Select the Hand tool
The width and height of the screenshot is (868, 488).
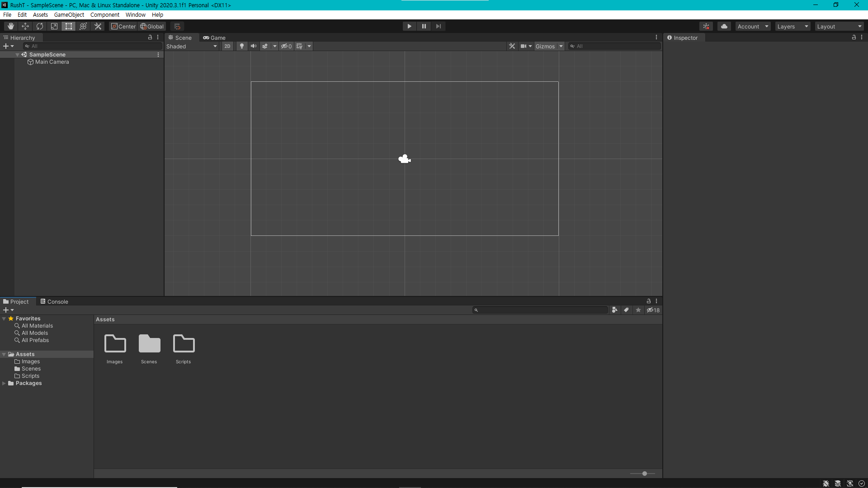click(x=11, y=26)
